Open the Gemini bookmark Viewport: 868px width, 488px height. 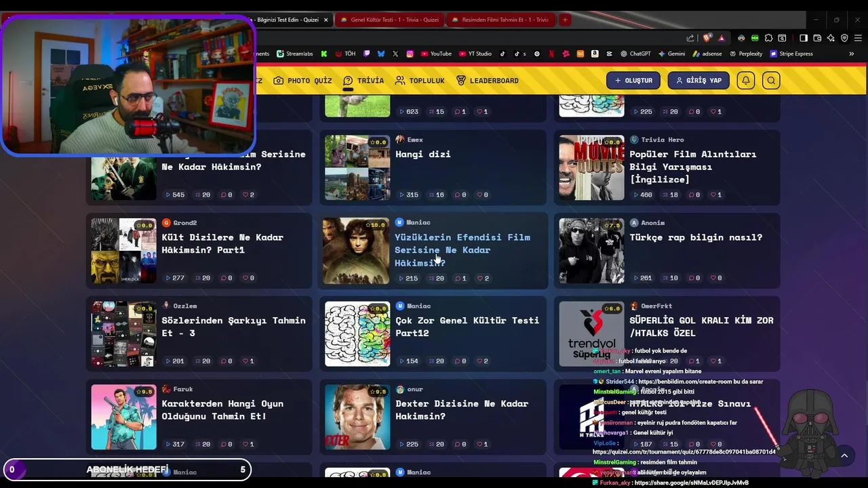point(672,54)
